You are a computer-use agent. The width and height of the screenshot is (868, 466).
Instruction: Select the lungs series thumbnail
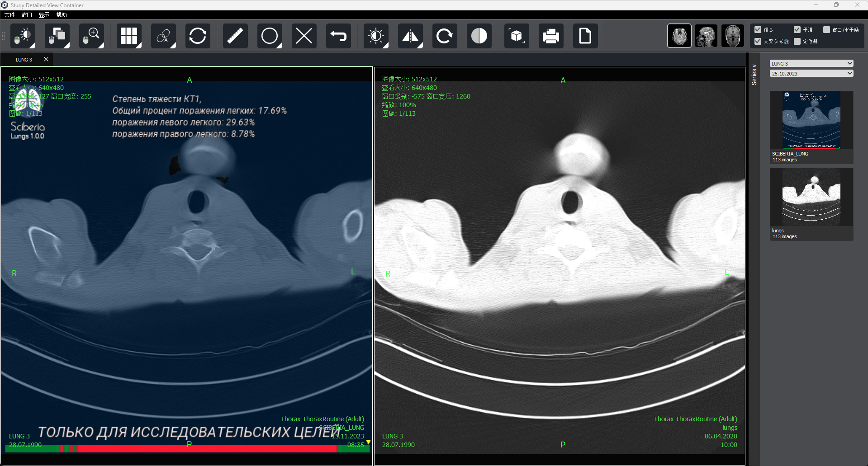coord(811,204)
